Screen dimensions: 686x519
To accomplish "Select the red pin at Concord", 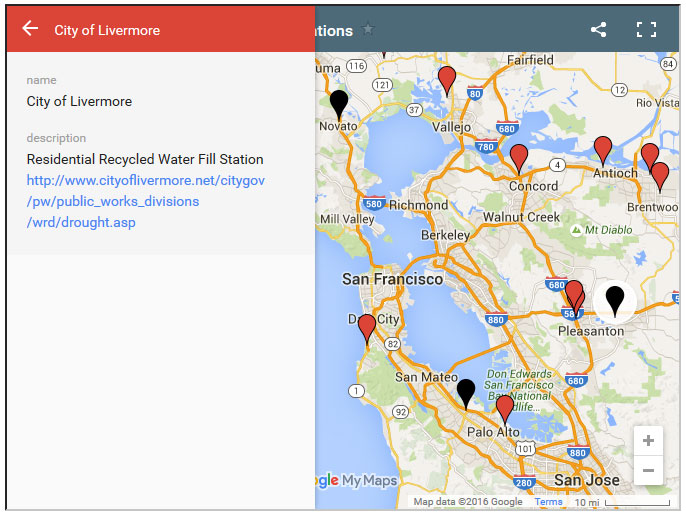I will [519, 159].
